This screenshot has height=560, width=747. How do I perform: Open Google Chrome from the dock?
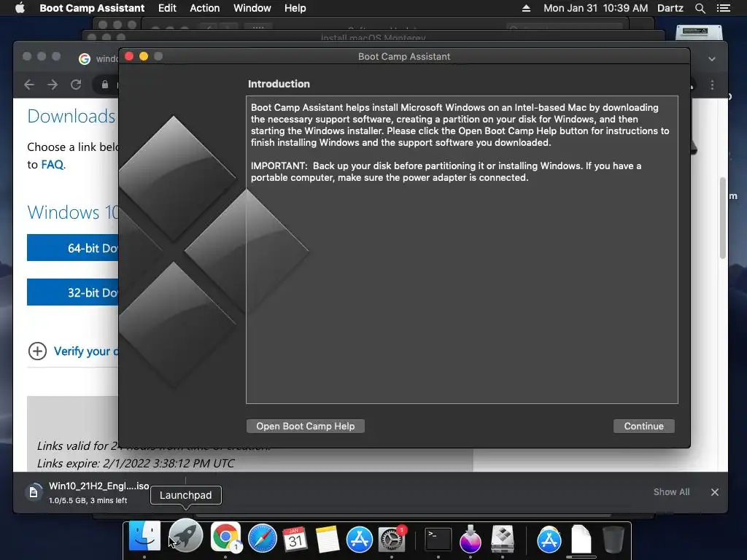click(225, 537)
